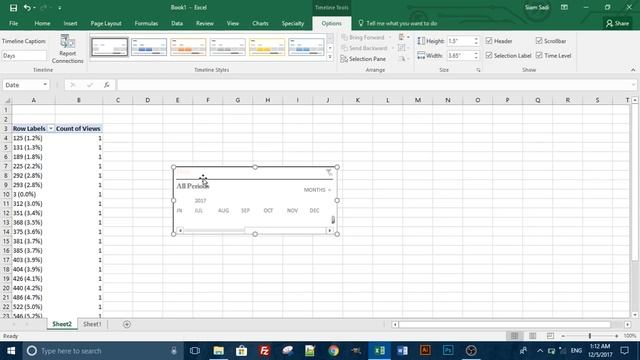
Task: Open the Insert tab
Action: [70, 23]
